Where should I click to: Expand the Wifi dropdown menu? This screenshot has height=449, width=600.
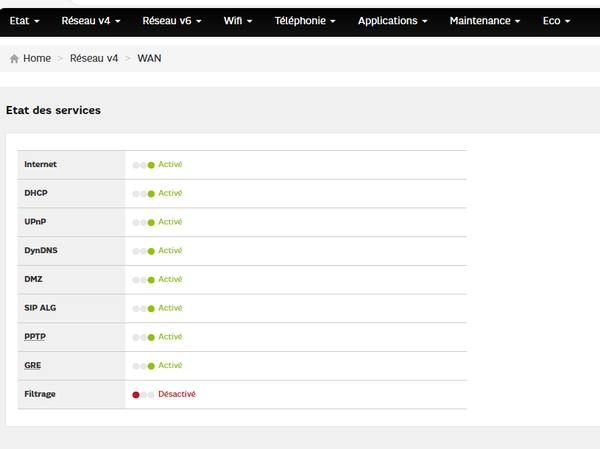237,21
